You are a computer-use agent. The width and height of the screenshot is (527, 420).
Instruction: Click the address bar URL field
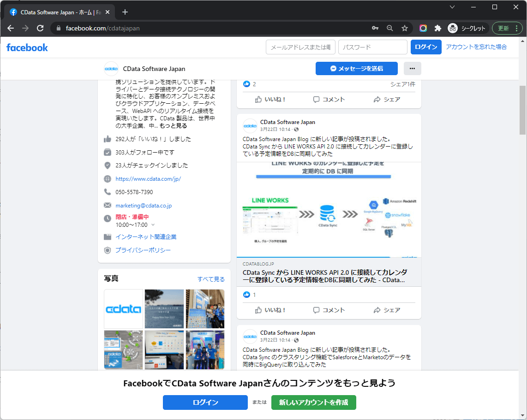(215, 28)
